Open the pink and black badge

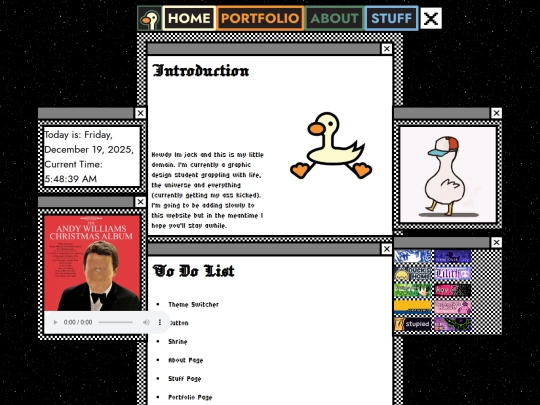point(453,290)
